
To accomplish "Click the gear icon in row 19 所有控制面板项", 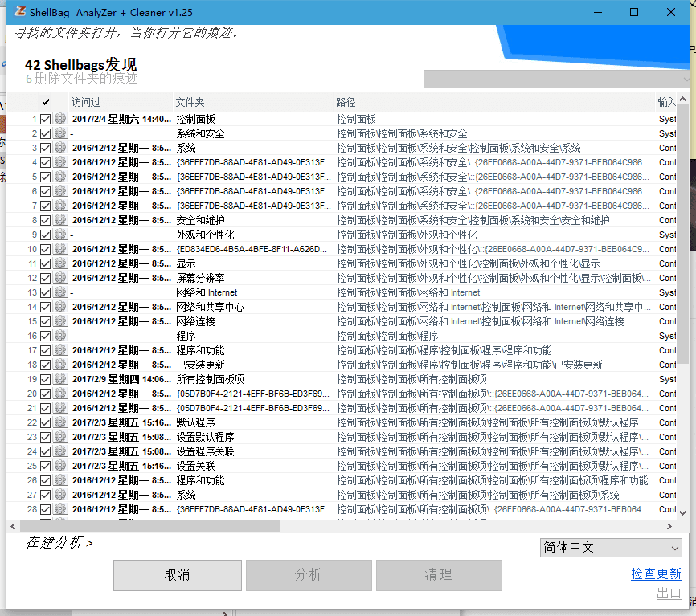I will (60, 379).
